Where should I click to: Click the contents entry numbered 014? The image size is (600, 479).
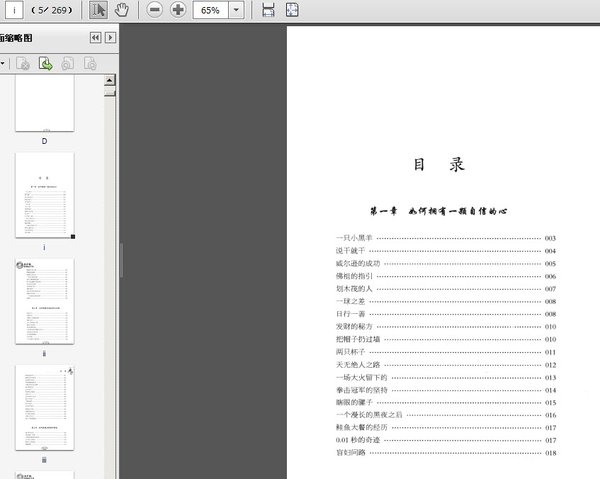coord(446,390)
